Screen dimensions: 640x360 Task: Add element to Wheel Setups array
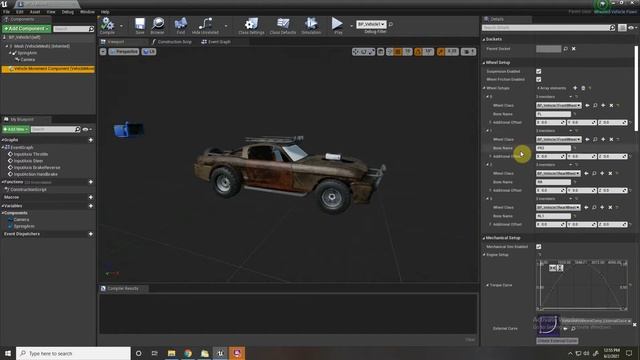pos(575,88)
